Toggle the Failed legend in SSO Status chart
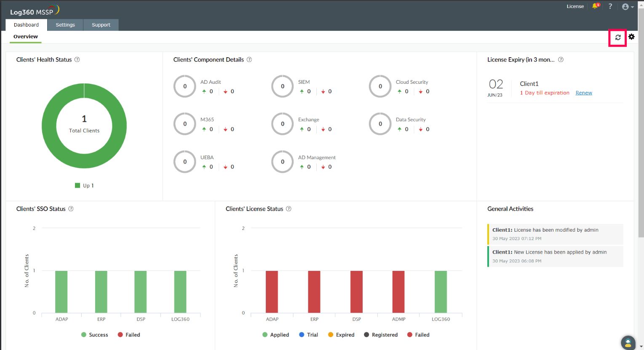644x350 pixels. pos(129,335)
